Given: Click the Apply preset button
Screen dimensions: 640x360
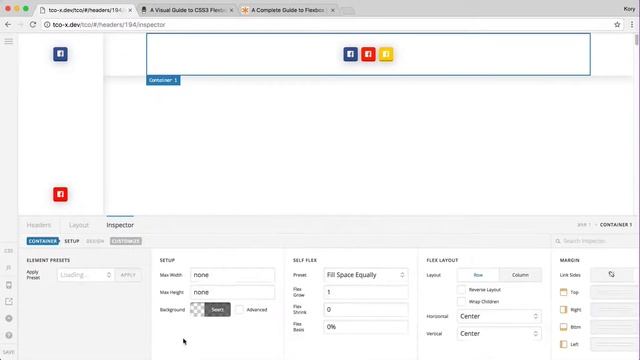Looking at the screenshot, I should tap(128, 275).
